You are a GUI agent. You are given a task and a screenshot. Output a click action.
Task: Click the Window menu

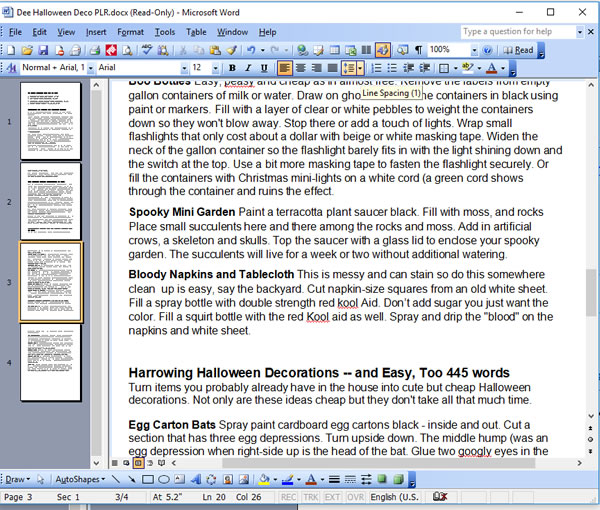coord(233,32)
